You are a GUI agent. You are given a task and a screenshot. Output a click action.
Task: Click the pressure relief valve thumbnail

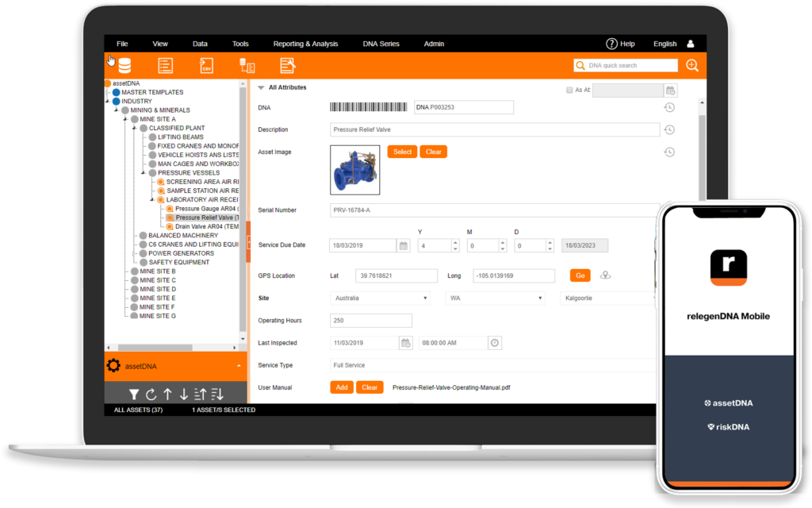pyautogui.click(x=354, y=170)
